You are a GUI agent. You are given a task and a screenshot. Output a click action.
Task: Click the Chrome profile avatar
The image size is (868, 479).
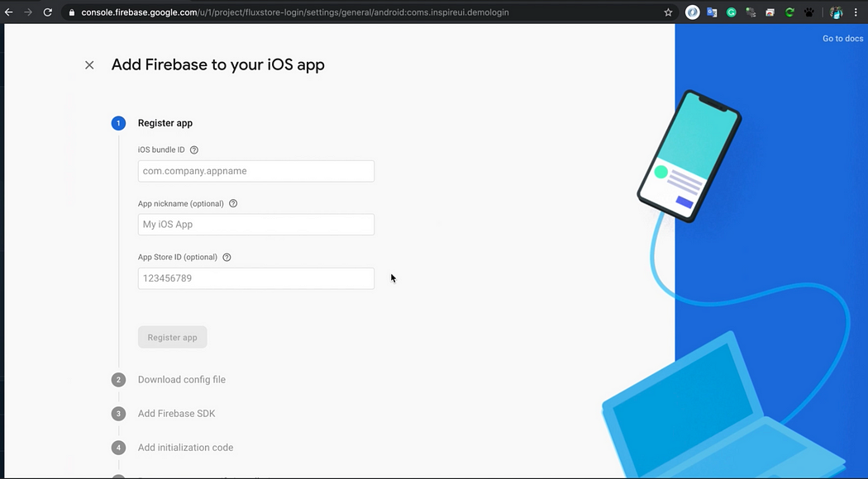pyautogui.click(x=836, y=12)
